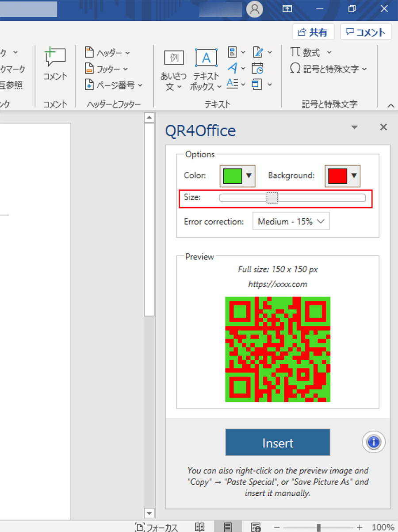
Task: Open the フッター footer dropdown
Action: [106, 69]
